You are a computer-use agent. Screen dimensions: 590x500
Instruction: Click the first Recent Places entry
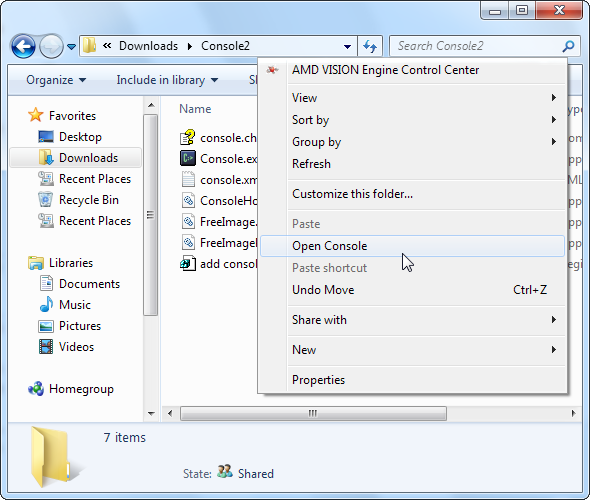(95, 179)
